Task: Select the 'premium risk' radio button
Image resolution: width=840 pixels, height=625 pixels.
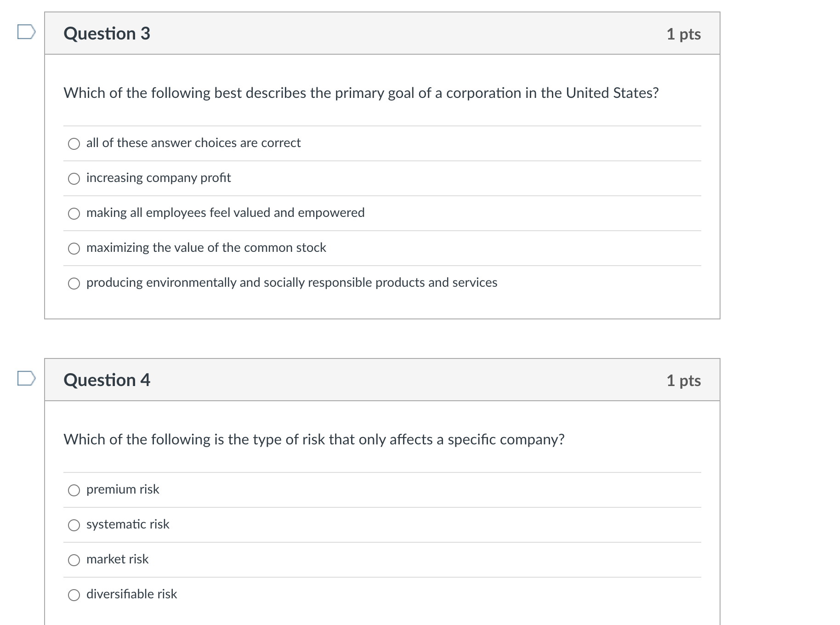Action: (x=74, y=490)
